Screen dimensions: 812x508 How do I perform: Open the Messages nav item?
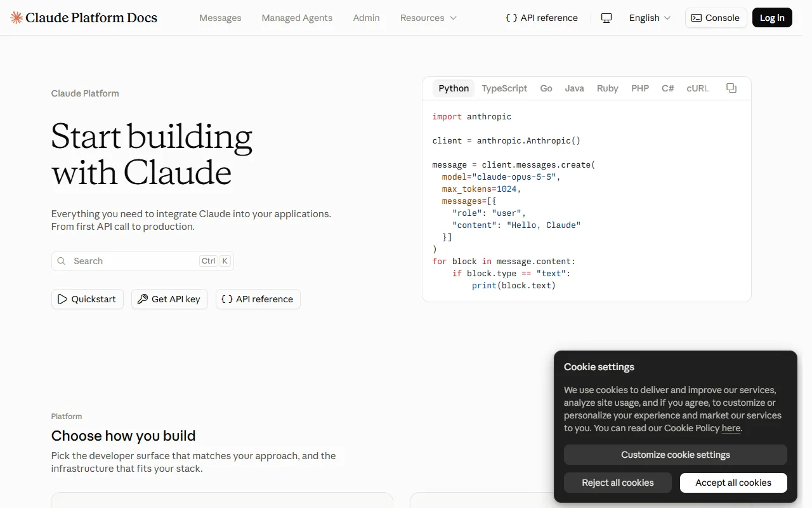[x=220, y=18]
